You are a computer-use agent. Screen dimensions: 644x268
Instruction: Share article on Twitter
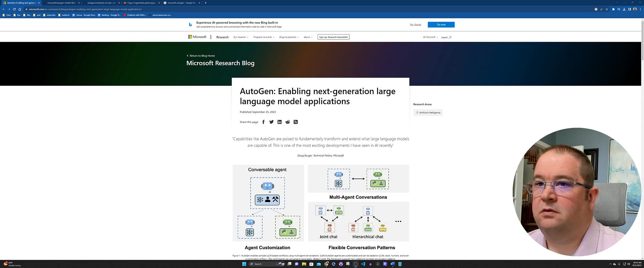[x=271, y=122]
